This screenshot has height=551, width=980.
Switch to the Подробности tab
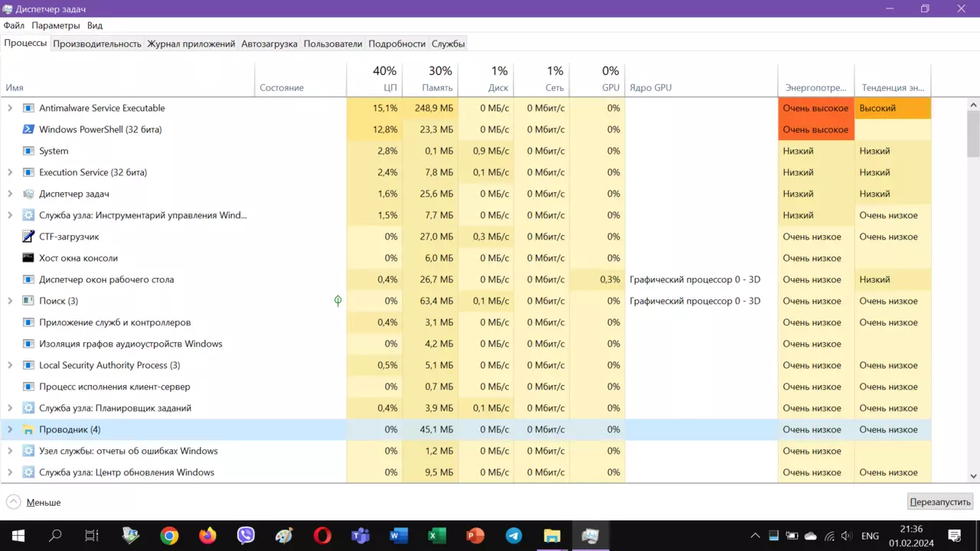click(x=397, y=44)
